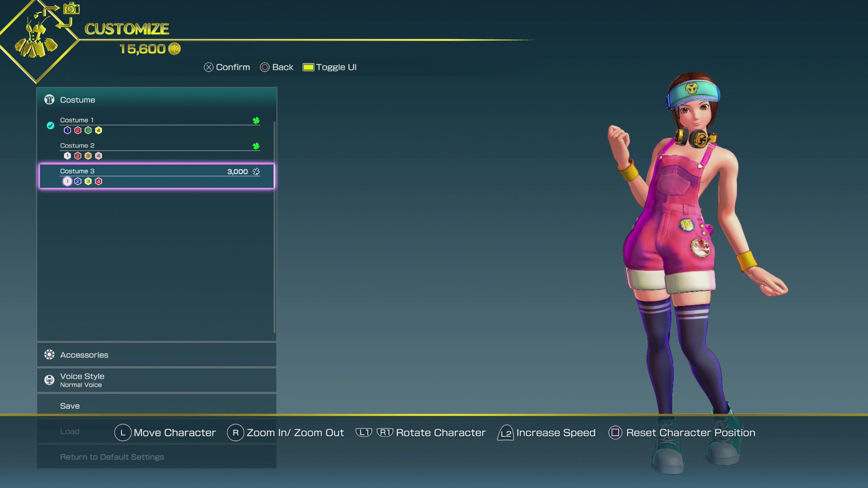
Task: Click the Toggle UI prompt text
Action: pos(337,67)
